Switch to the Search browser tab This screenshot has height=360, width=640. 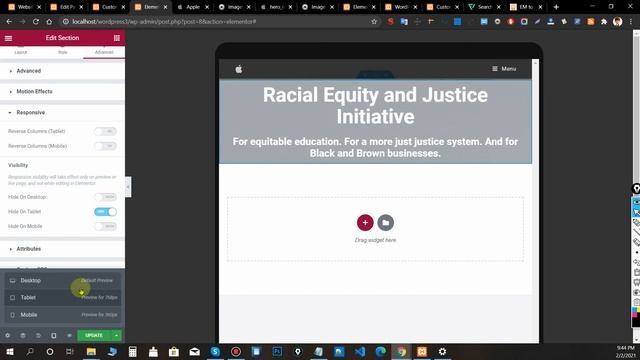point(485,7)
